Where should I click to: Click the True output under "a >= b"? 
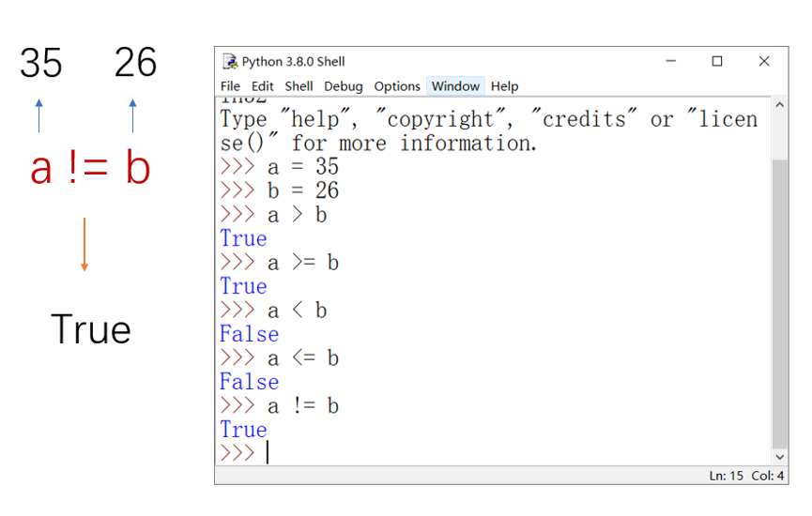(x=243, y=286)
